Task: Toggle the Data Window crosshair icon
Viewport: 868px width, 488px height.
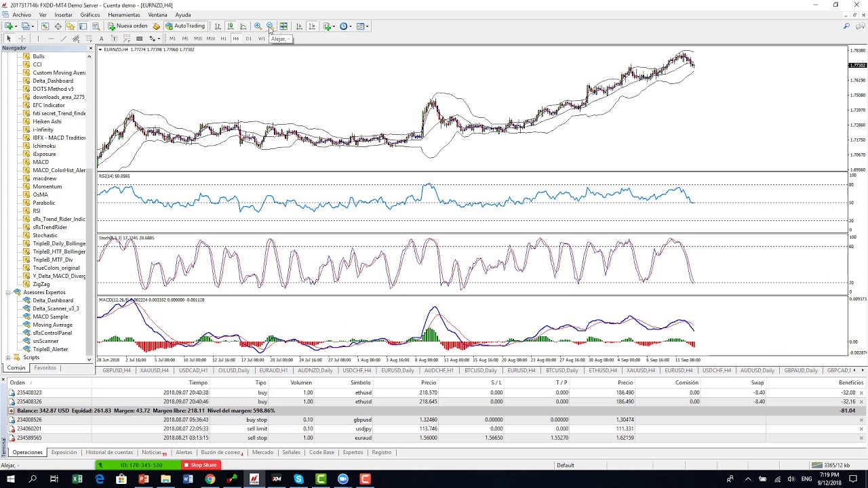Action: point(58,26)
